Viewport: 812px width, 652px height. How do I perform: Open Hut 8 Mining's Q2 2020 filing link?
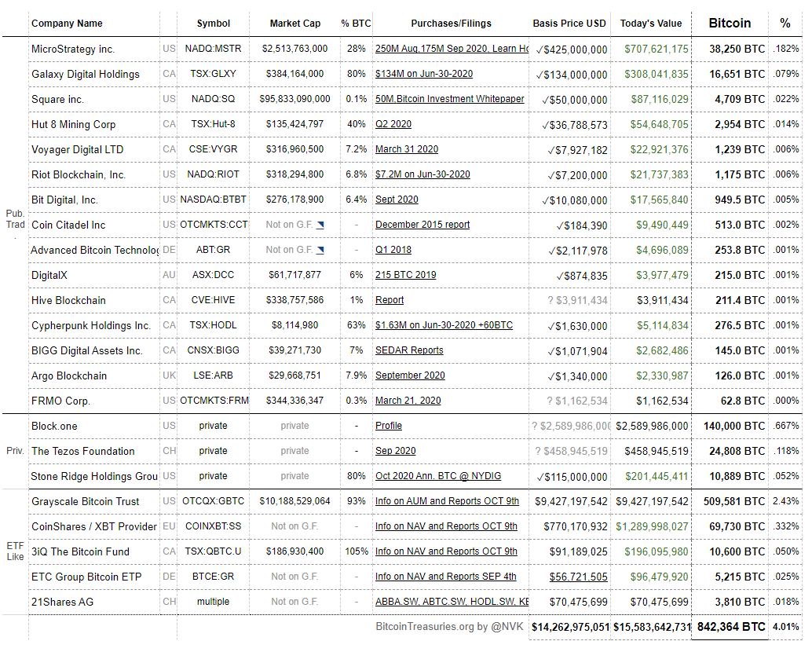[393, 124]
